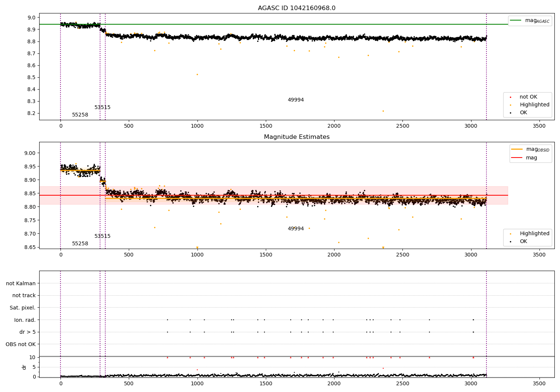Click the 'not track' row label
The image size is (560, 392).
pyautogui.click(x=24, y=296)
